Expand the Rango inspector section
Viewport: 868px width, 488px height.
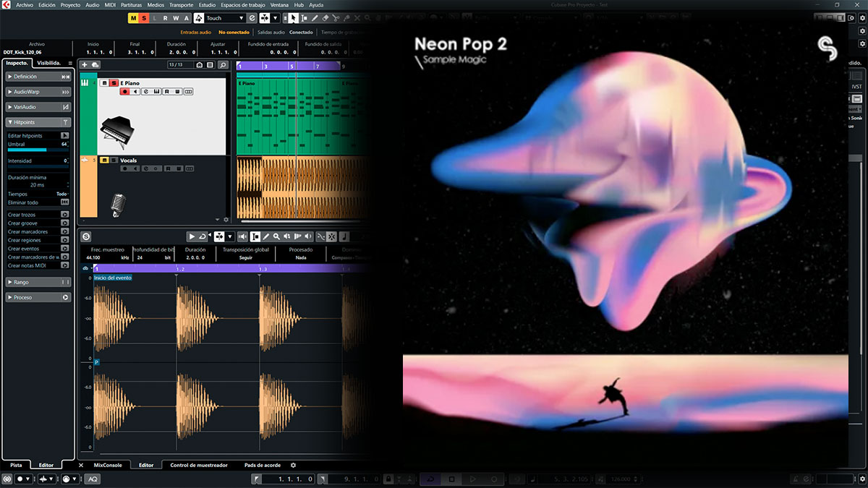tap(39, 282)
